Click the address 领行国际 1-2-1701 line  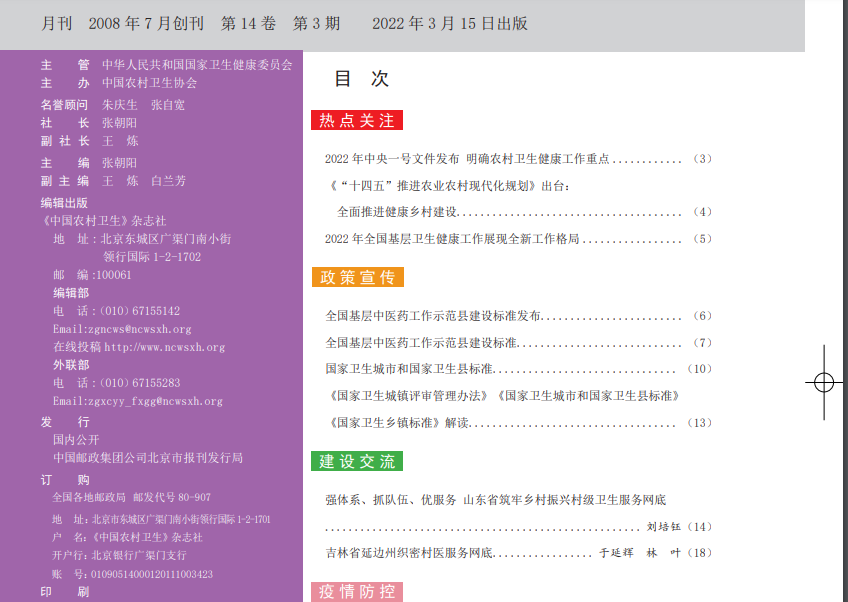tap(161, 519)
